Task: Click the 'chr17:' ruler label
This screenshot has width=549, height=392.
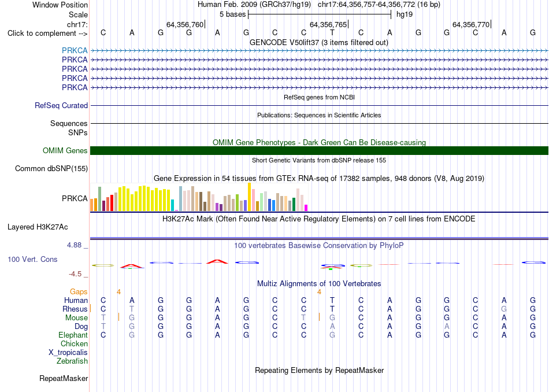Action: (x=77, y=24)
